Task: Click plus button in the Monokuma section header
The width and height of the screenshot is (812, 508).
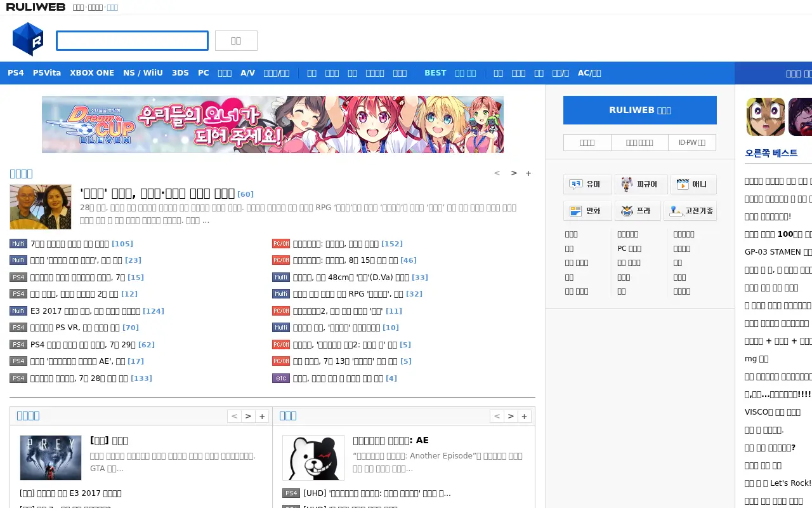Action: pyautogui.click(x=525, y=417)
